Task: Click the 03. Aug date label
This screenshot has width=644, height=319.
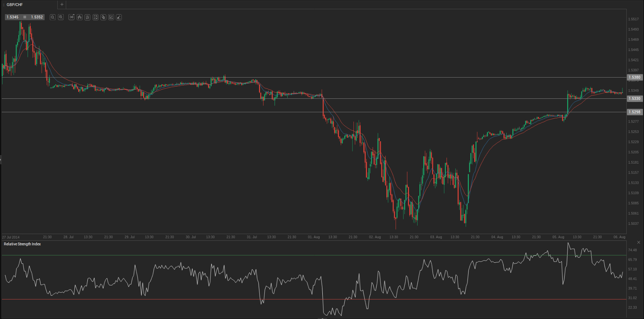Action: coord(436,237)
